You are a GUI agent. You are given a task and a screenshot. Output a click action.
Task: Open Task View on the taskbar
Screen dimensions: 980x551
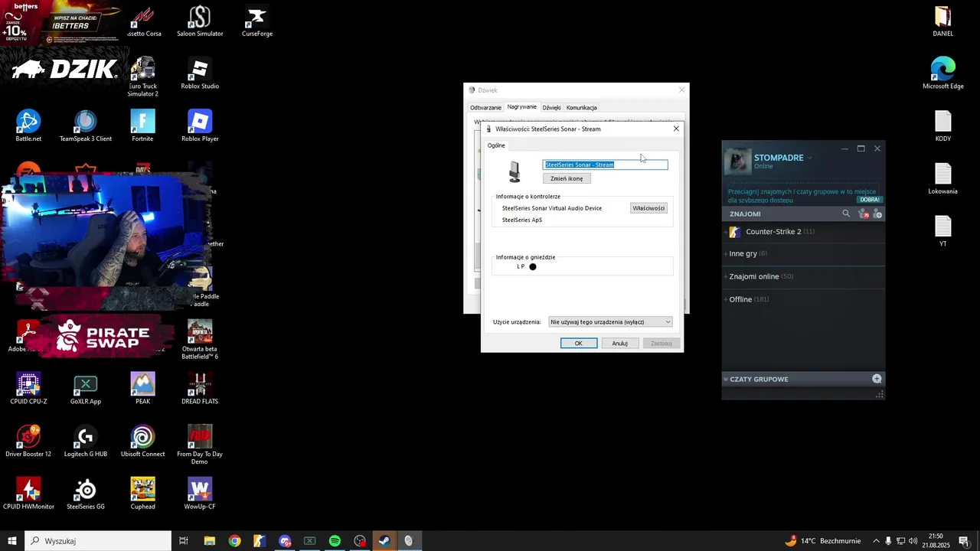[184, 541]
